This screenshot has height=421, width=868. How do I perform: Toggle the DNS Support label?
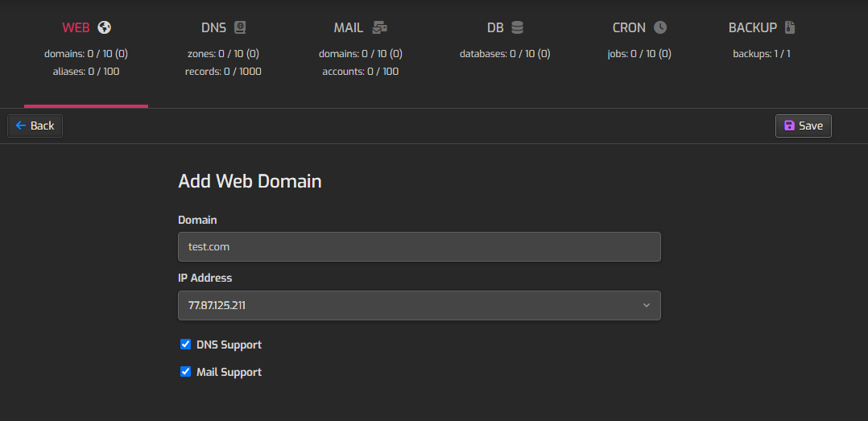229,345
